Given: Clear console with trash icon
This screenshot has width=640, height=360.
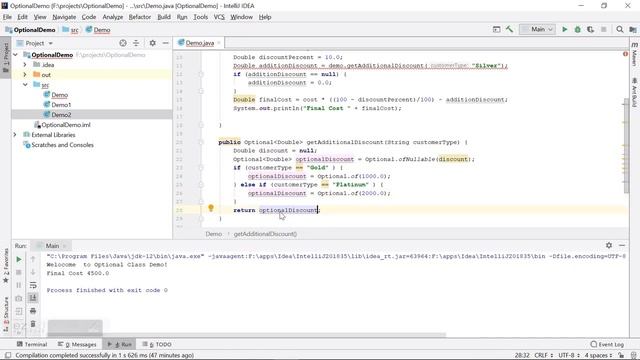Looking at the screenshot, I should click(33, 324).
